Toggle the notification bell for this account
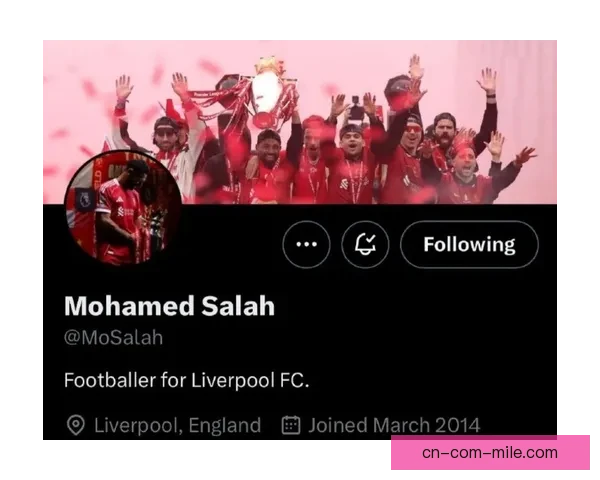600x480 pixels. 365,244
